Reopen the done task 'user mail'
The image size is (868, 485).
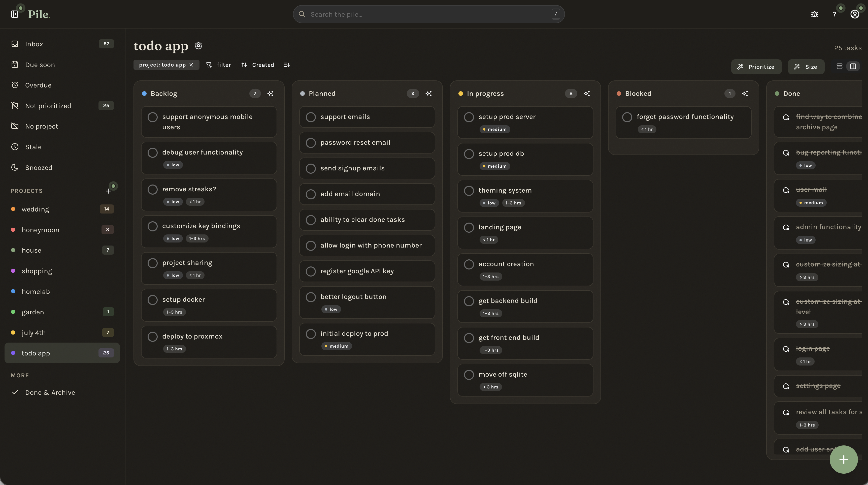pos(786,190)
